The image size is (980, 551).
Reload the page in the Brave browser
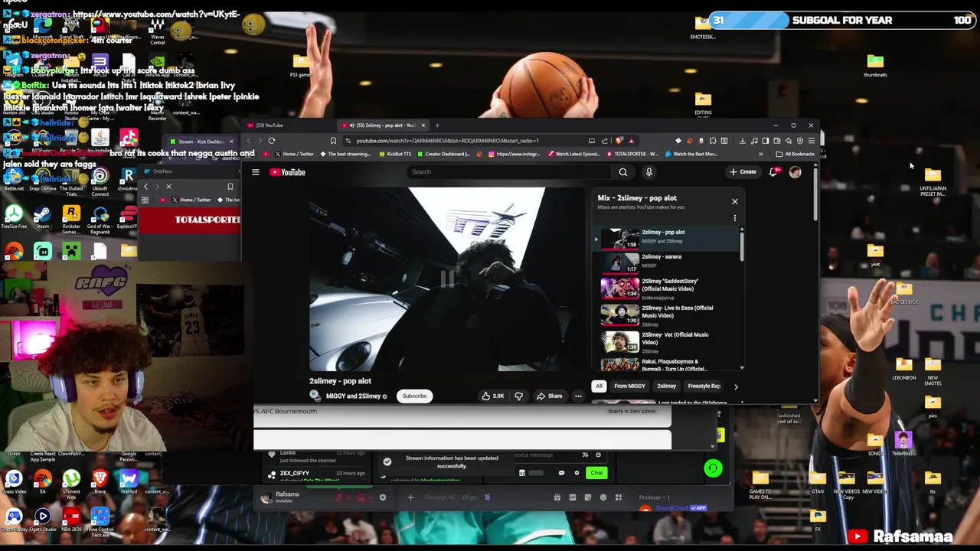coord(271,141)
